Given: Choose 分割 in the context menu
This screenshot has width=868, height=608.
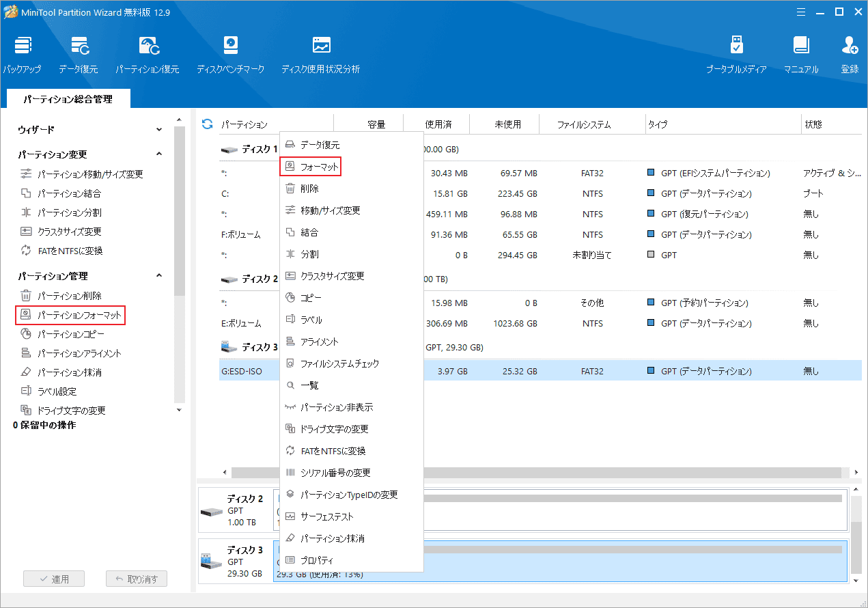Looking at the screenshot, I should pyautogui.click(x=352, y=254).
